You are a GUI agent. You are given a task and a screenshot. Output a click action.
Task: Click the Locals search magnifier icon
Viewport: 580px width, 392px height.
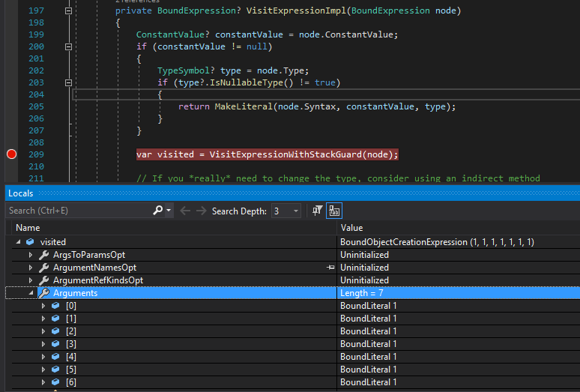coord(157,211)
